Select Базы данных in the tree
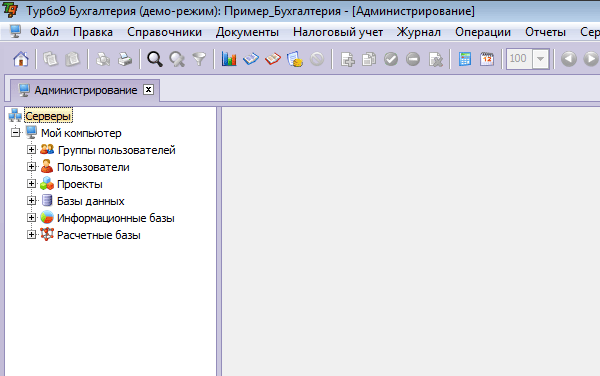 [91, 201]
